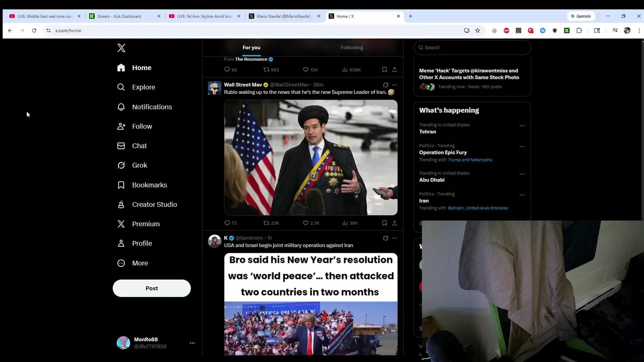Open Chrome three-dot menu

(x=639, y=31)
